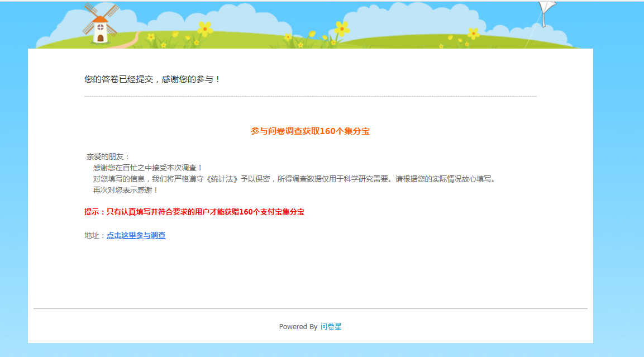Click the Powered By footer text
This screenshot has width=644, height=357.
pyautogui.click(x=298, y=327)
